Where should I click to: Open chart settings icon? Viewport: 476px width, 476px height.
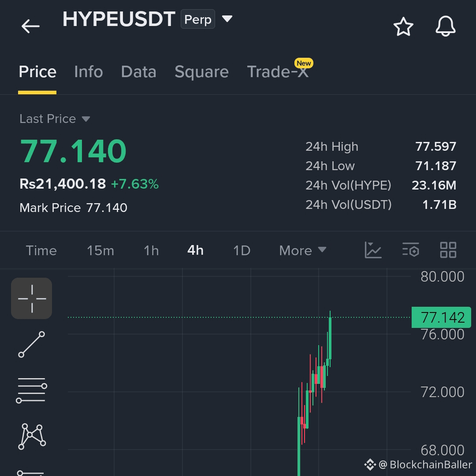411,250
